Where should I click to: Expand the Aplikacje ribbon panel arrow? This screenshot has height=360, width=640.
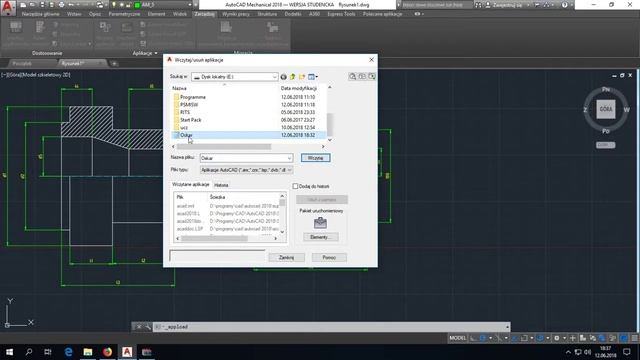[156, 53]
